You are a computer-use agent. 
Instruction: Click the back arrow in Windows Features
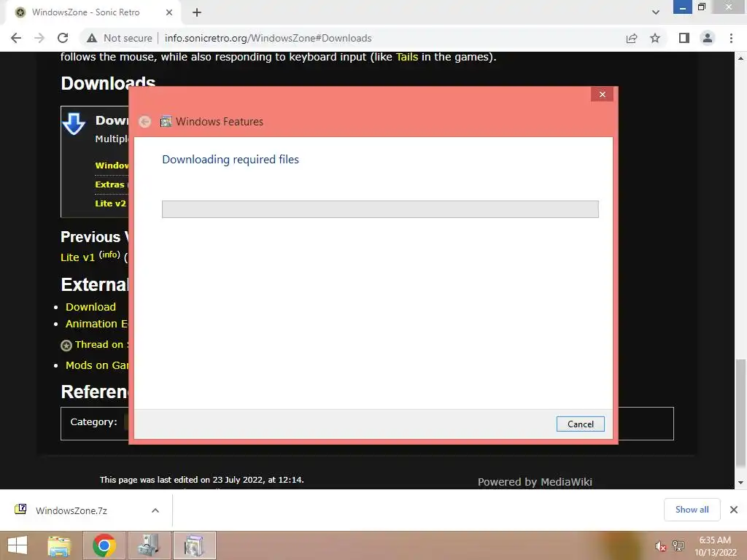[x=145, y=122]
